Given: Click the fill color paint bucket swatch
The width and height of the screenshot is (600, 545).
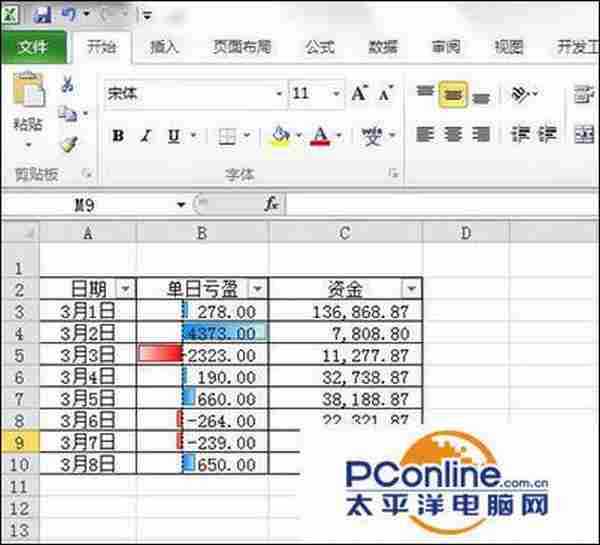Looking at the screenshot, I should (280, 135).
